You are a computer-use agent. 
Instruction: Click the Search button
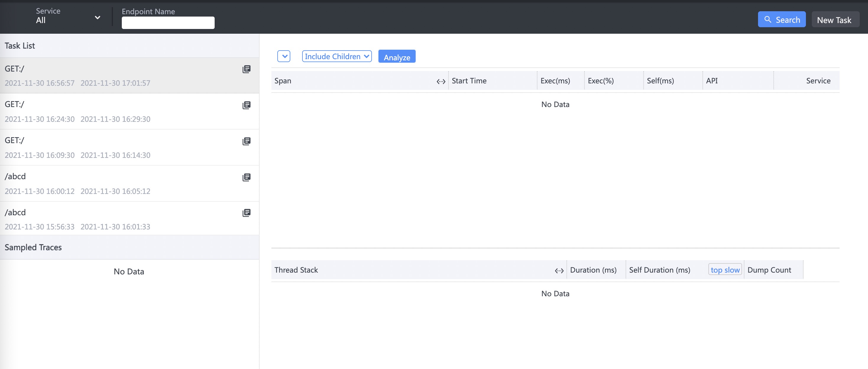pos(781,20)
